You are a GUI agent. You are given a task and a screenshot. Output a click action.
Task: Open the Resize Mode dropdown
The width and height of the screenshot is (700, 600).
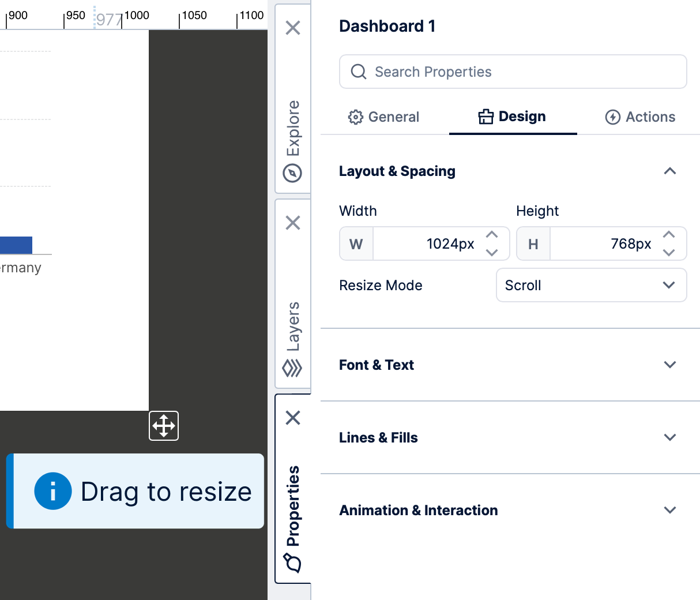coord(591,286)
